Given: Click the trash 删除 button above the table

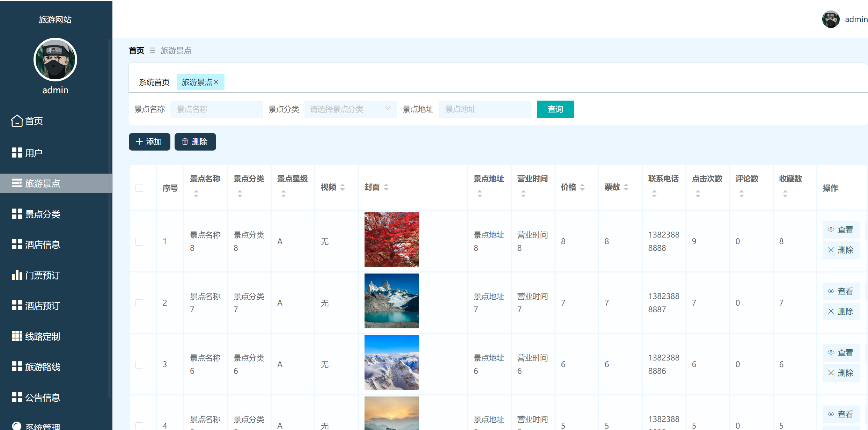Looking at the screenshot, I should point(195,142).
